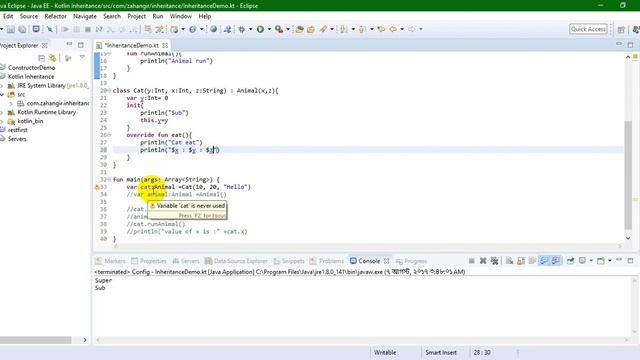Open the Run menu

tap(158, 16)
